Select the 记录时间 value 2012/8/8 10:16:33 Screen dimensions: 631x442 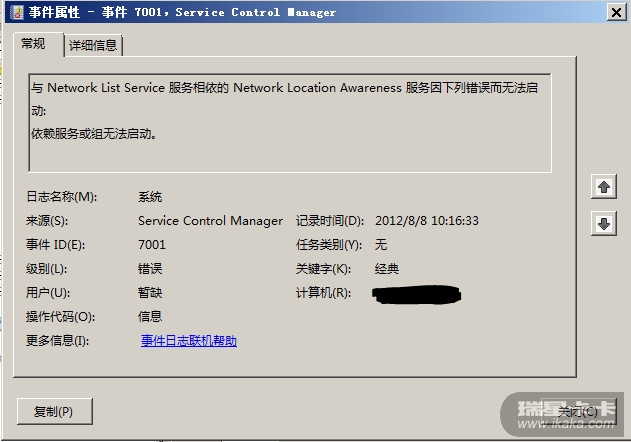click(x=427, y=221)
